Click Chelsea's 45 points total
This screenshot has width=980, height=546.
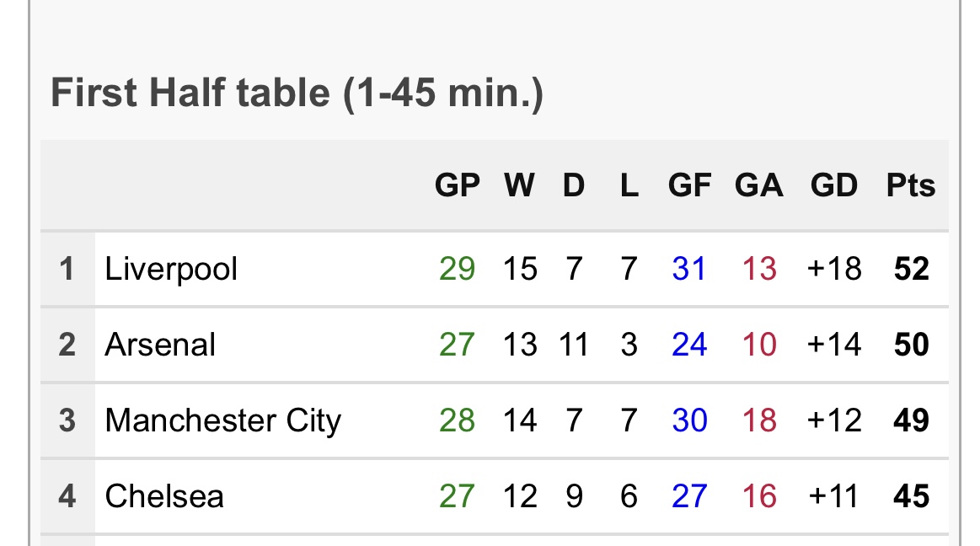tap(911, 496)
